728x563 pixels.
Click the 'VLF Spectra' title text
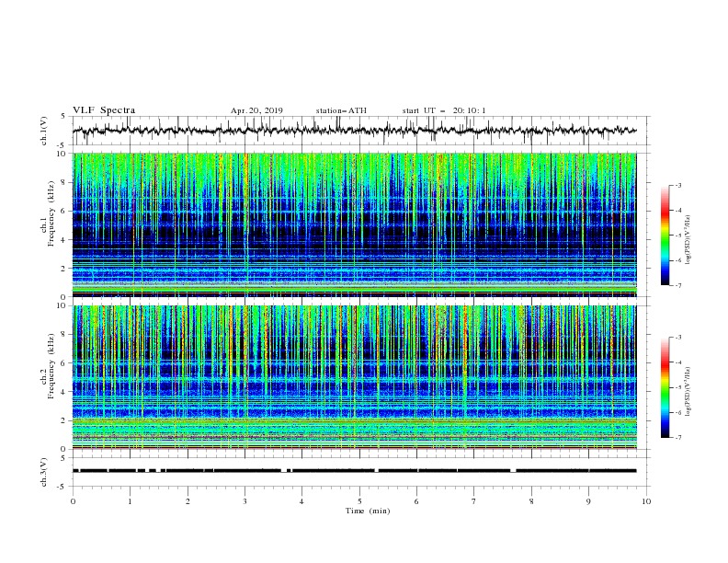[104, 110]
